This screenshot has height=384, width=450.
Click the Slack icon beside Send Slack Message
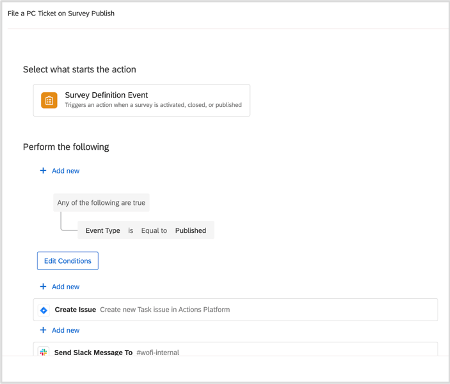[x=43, y=352]
